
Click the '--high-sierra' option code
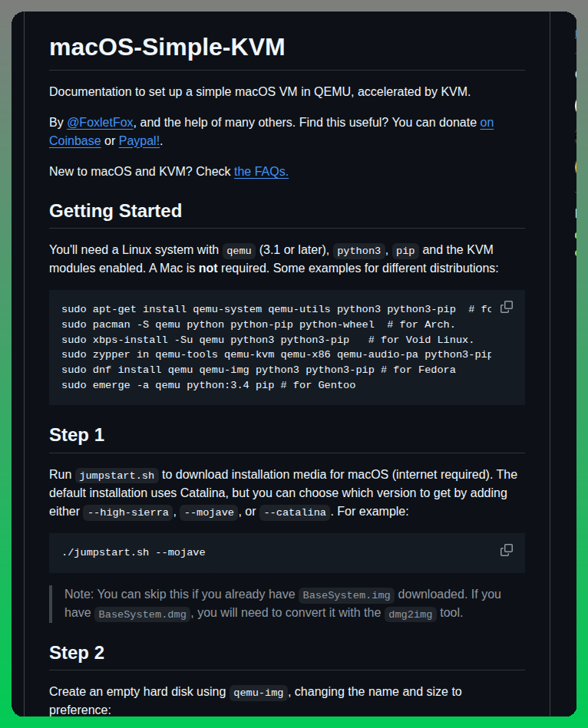tap(128, 512)
